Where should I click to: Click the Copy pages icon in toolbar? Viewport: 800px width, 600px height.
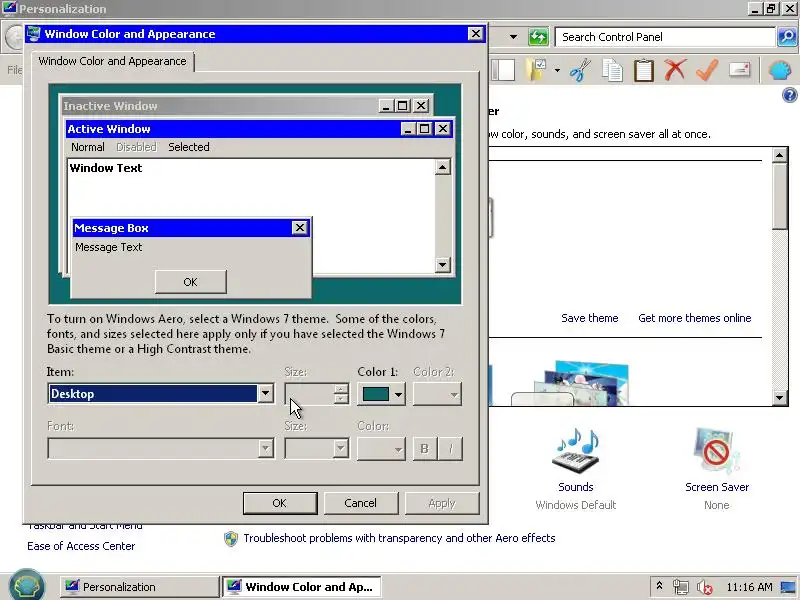click(x=612, y=70)
